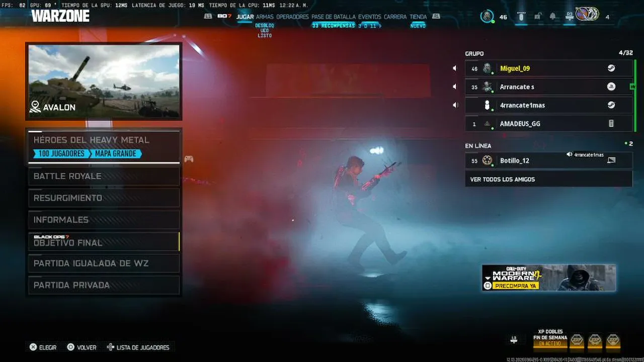The height and width of the screenshot is (362, 644).
Task: Click Miguel_09's platform icon
Action: [611, 68]
